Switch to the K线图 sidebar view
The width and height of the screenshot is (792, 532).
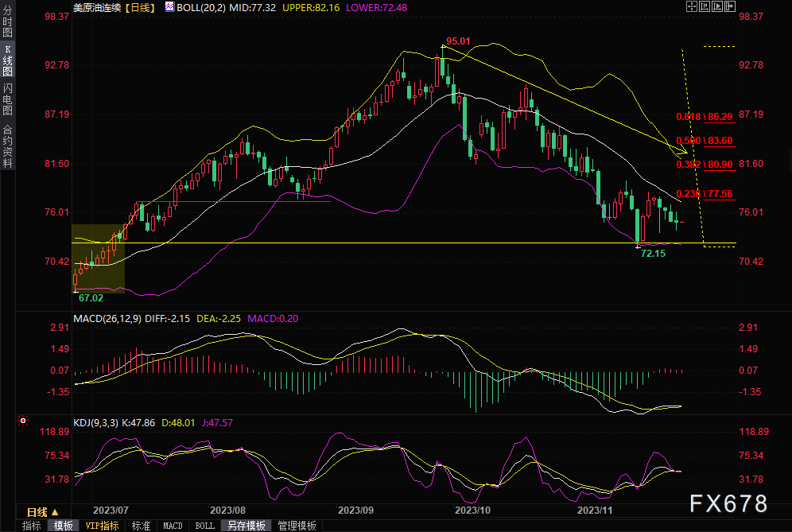pyautogui.click(x=8, y=60)
